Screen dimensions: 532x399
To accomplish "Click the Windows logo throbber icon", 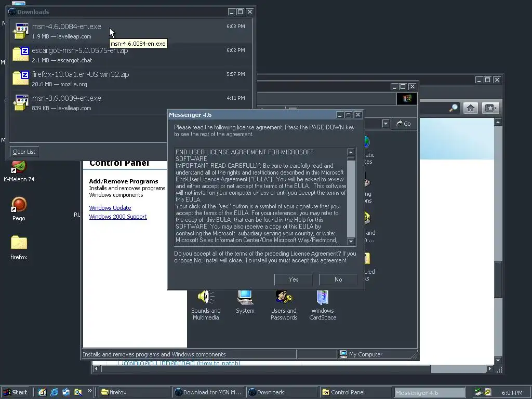I will coord(407,98).
